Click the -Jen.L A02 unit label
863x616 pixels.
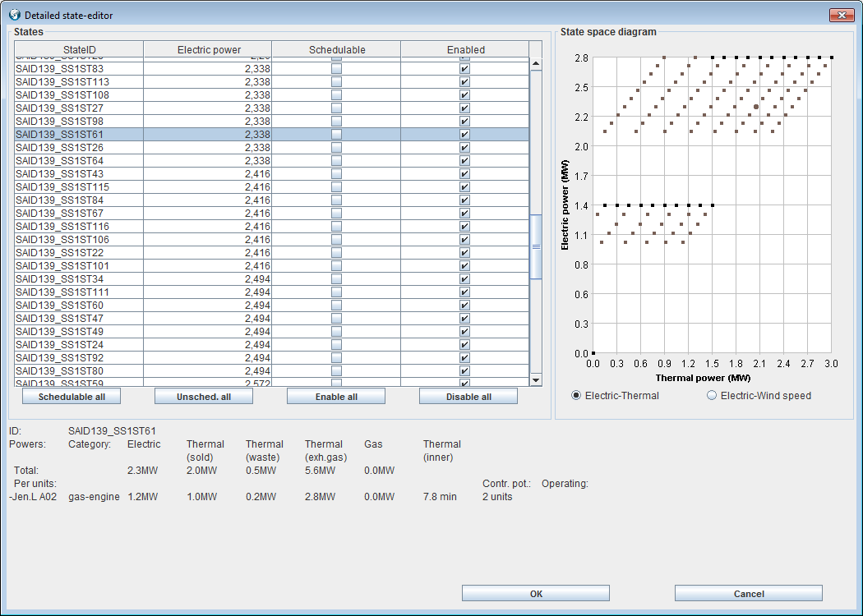(33, 497)
